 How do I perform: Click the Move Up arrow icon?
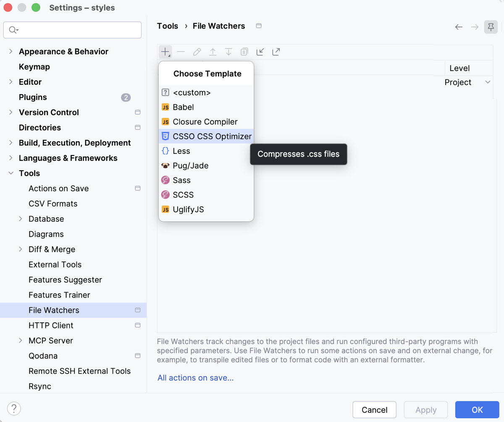point(213,52)
